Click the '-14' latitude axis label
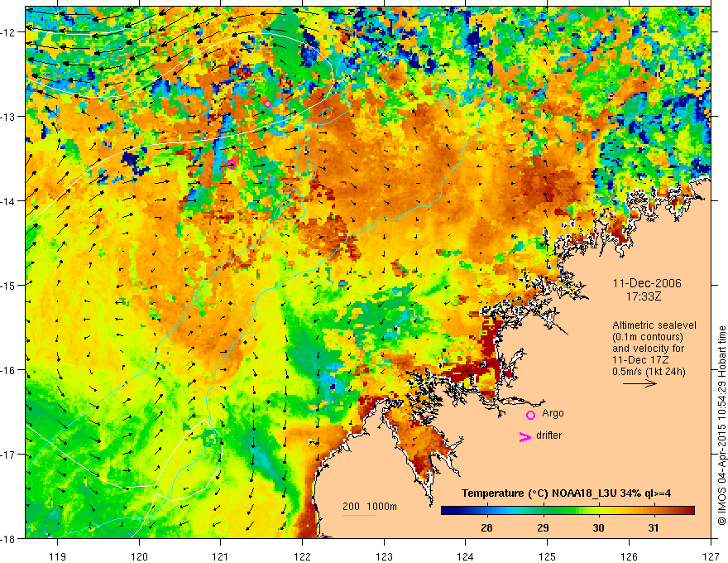 [9, 201]
